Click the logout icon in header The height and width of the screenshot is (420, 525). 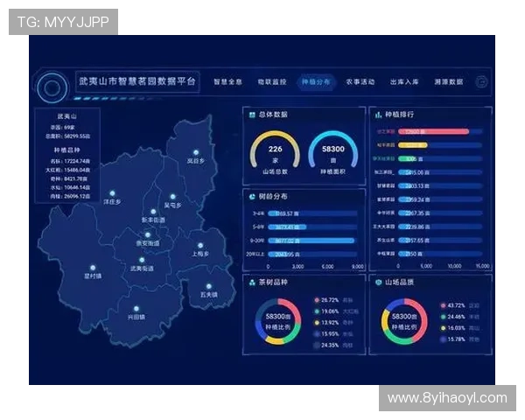pyautogui.click(x=481, y=81)
